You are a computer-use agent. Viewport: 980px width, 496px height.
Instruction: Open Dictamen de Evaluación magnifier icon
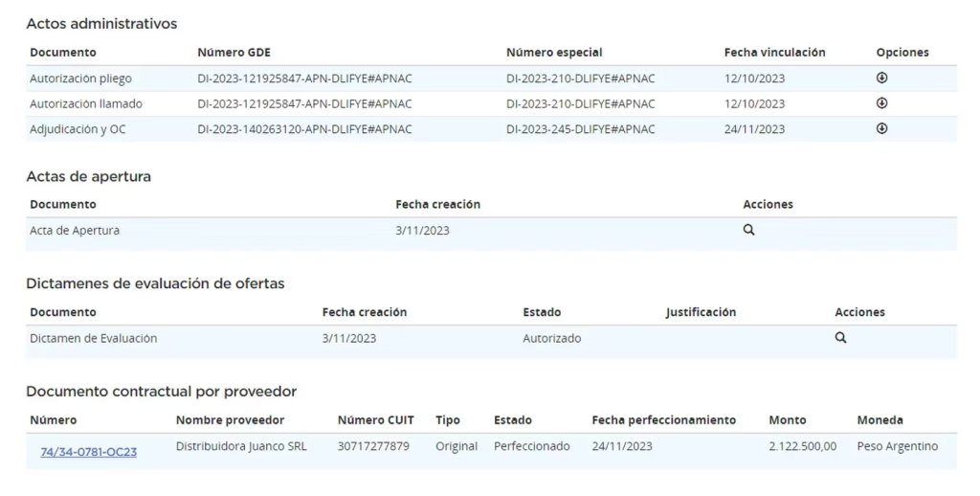(840, 338)
